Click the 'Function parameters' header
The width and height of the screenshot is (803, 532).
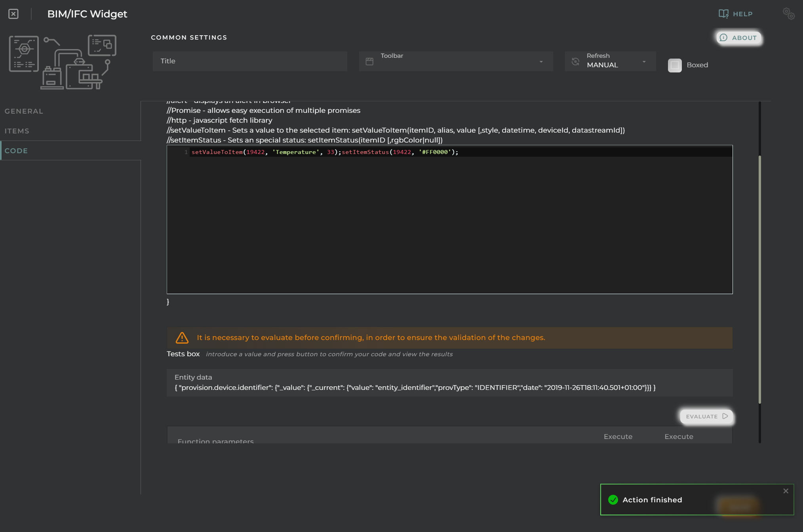215,441
